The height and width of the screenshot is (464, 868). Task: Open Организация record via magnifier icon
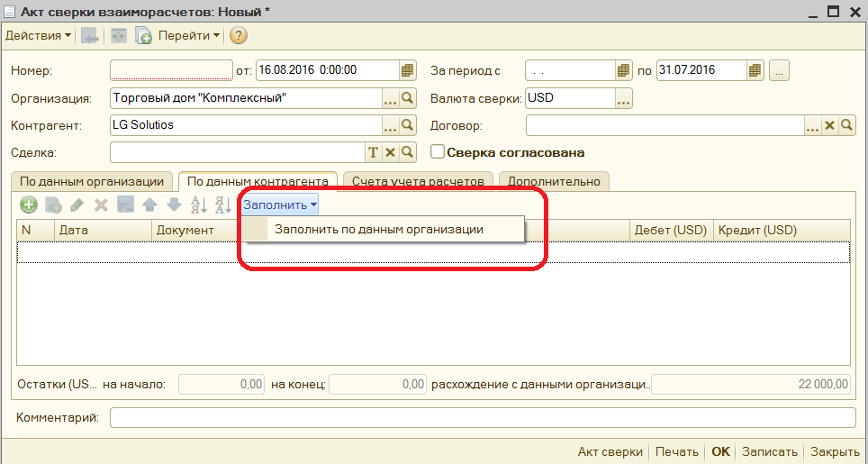coord(407,98)
